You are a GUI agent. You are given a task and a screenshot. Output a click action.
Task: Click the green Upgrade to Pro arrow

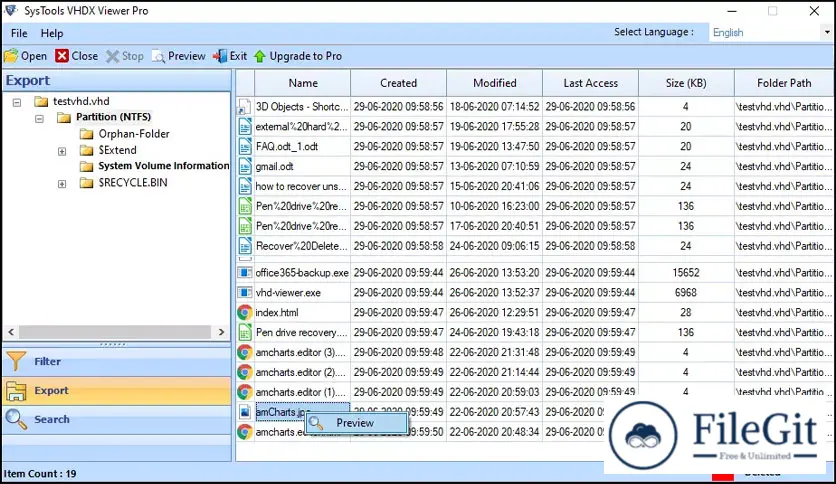pyautogui.click(x=260, y=56)
